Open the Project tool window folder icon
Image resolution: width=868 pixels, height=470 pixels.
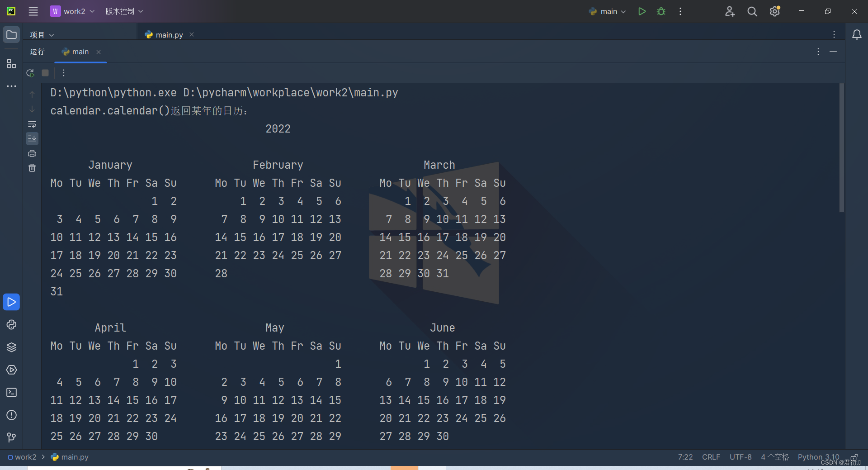point(11,34)
